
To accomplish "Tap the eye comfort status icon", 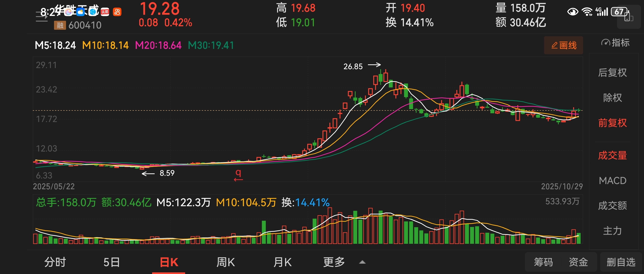I will coord(572,12).
